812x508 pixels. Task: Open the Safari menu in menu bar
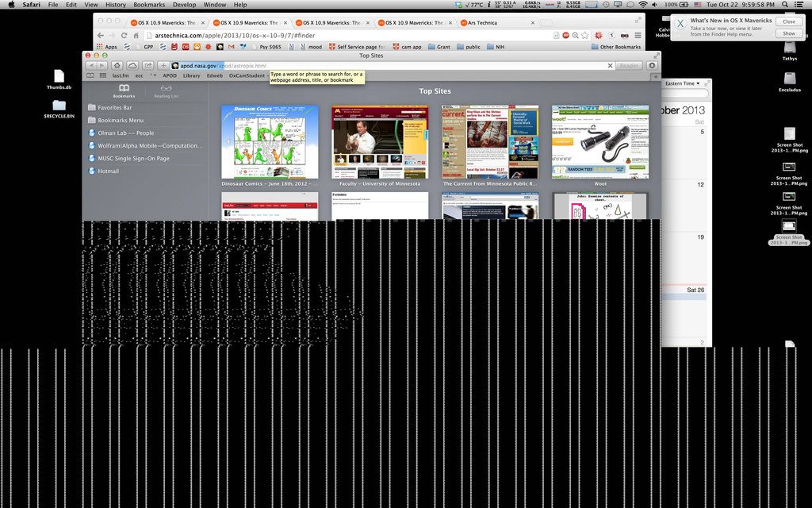coord(32,5)
